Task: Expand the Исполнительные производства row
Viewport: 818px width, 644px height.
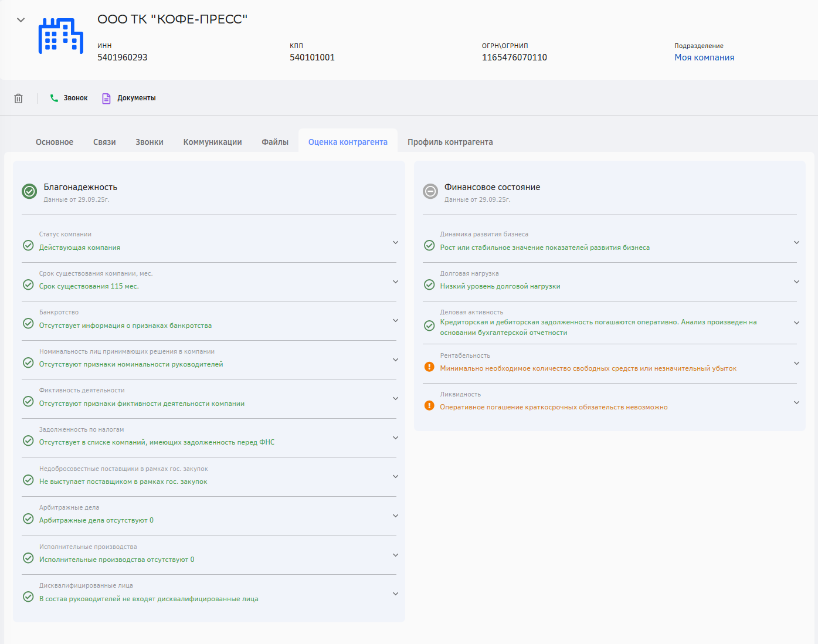Action: click(x=395, y=555)
